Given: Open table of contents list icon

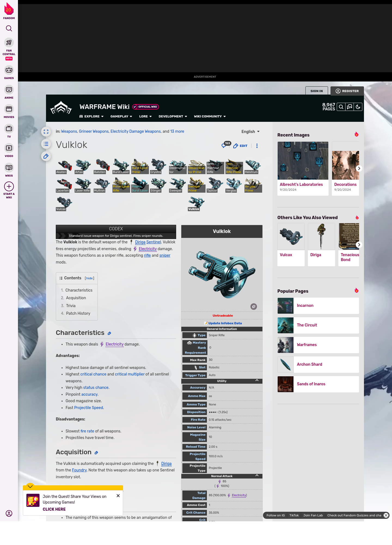Looking at the screenshot, I should click(46, 144).
